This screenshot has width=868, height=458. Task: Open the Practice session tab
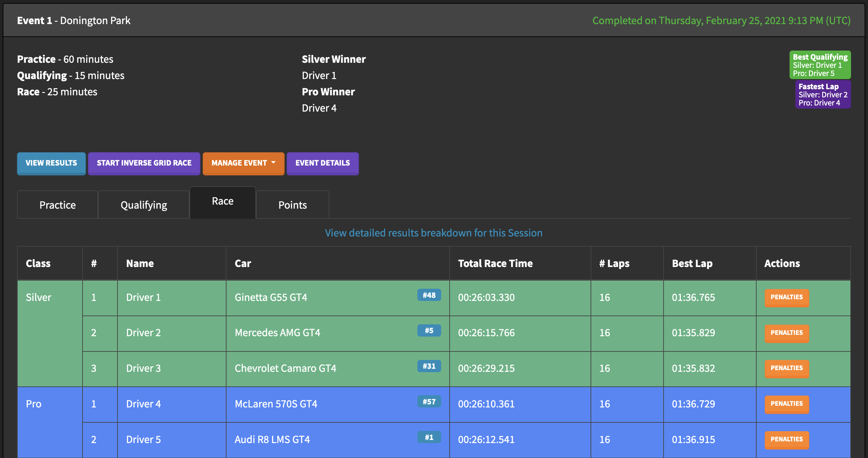(x=57, y=205)
